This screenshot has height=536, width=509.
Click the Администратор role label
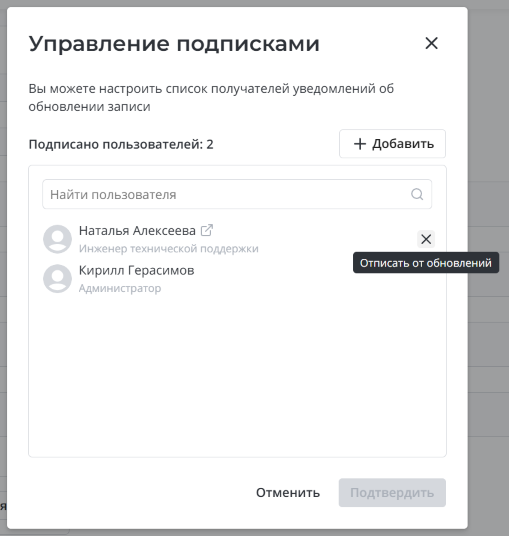(x=120, y=288)
